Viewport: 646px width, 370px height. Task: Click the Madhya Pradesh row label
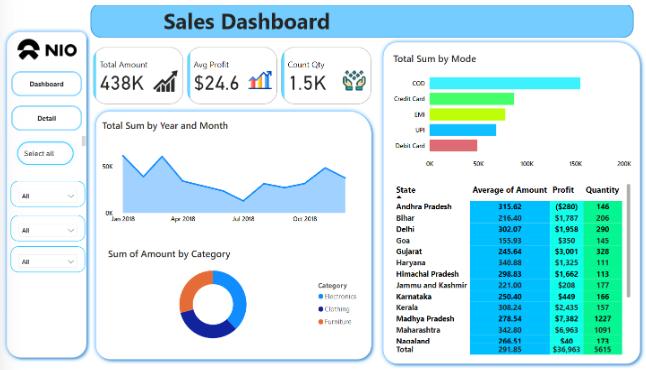coord(425,319)
